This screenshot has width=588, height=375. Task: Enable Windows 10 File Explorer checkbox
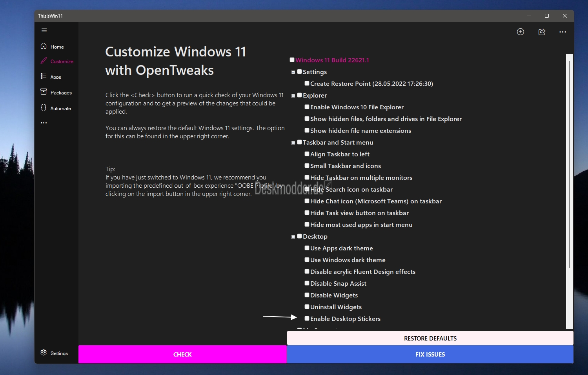coord(307,107)
